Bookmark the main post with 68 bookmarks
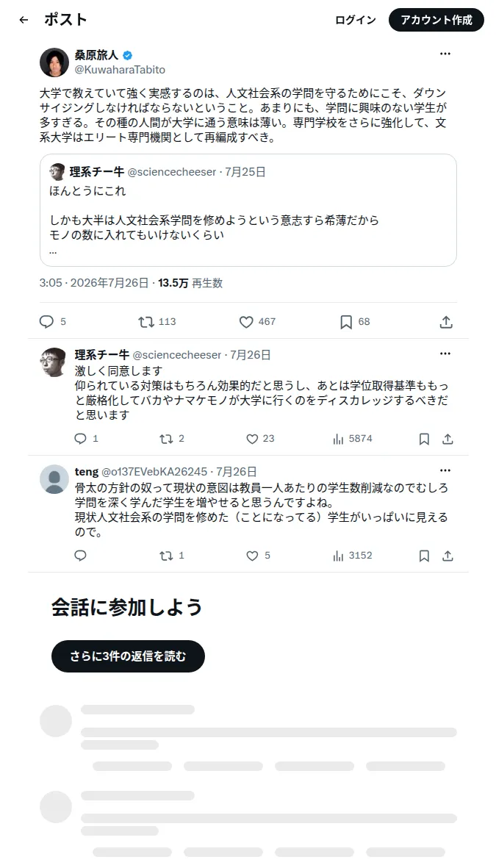Image resolution: width=496 pixels, height=868 pixels. click(x=346, y=322)
